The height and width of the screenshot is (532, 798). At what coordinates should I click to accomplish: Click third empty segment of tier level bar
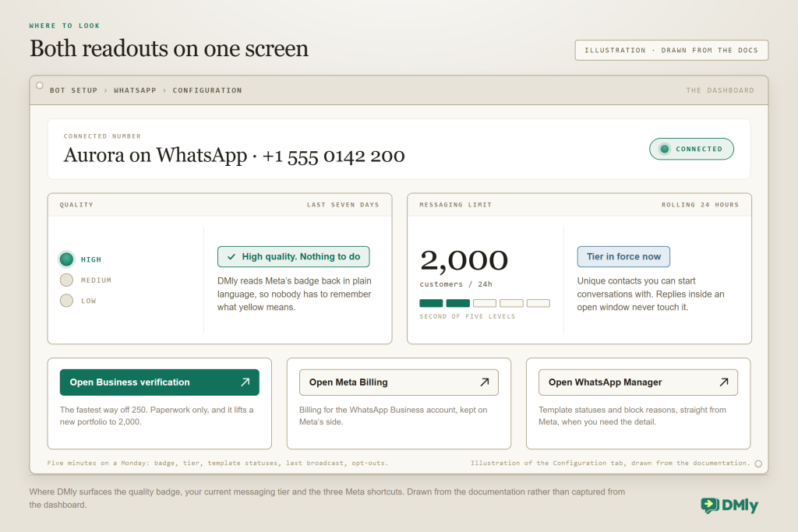coord(485,303)
